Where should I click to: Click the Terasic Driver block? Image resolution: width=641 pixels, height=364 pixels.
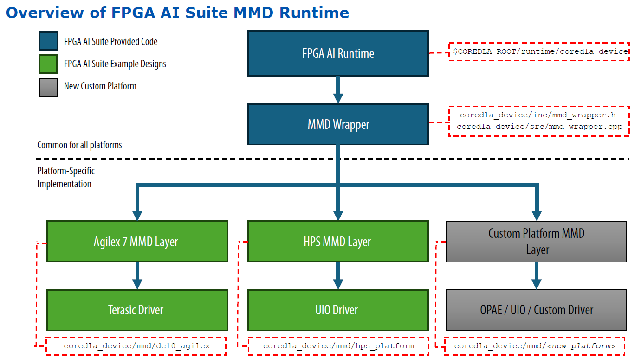(137, 310)
